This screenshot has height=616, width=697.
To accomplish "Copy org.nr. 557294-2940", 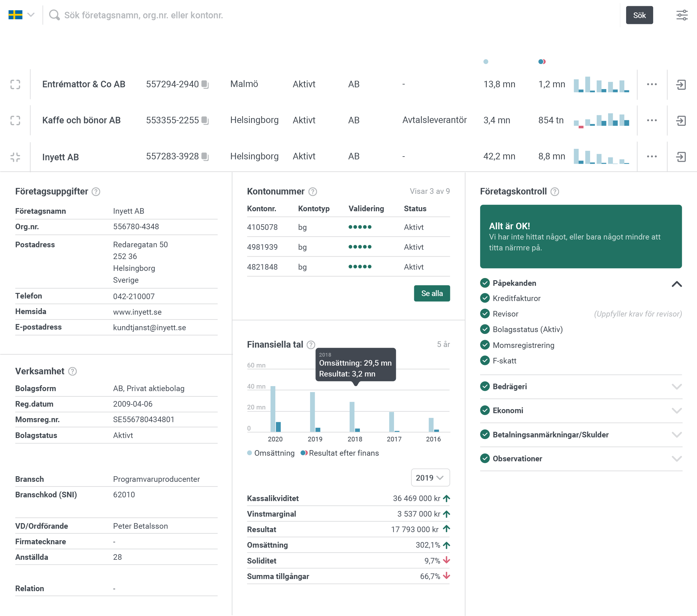I will pos(205,84).
